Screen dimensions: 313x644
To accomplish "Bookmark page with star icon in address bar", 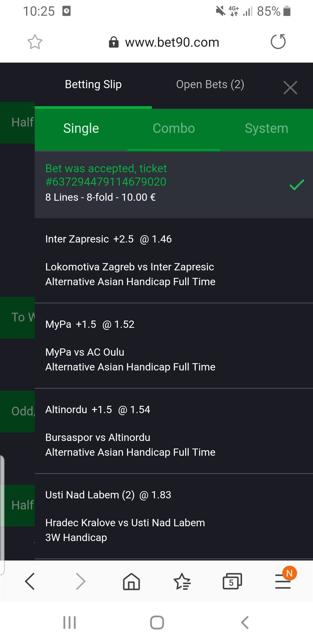I will tap(35, 42).
